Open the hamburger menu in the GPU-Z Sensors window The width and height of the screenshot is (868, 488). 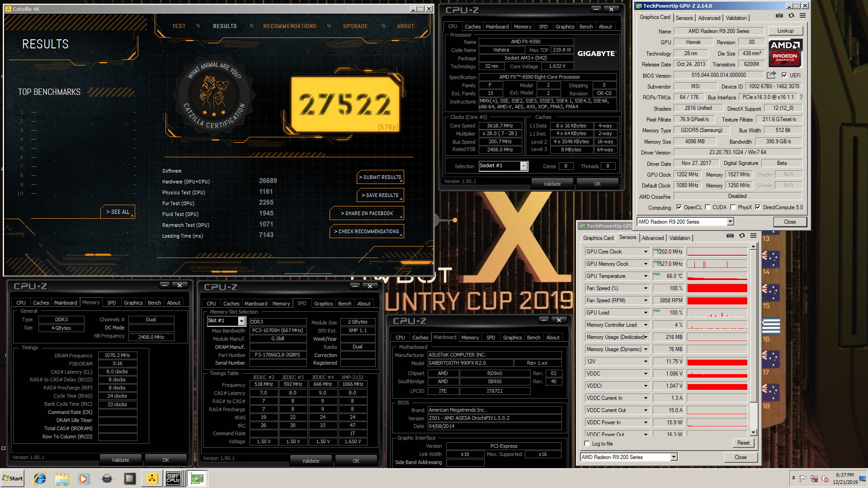[754, 236]
